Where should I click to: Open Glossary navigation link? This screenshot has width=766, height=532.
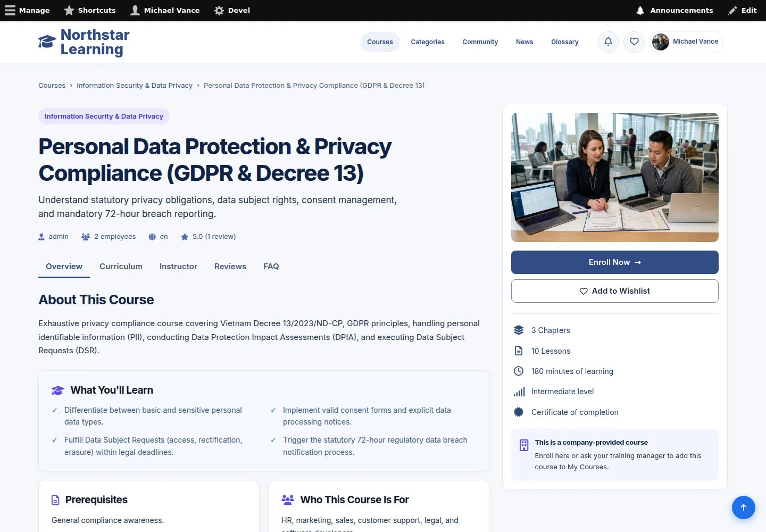(x=564, y=42)
